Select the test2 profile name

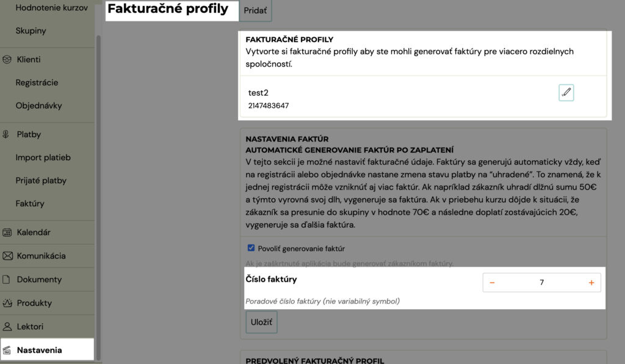258,93
